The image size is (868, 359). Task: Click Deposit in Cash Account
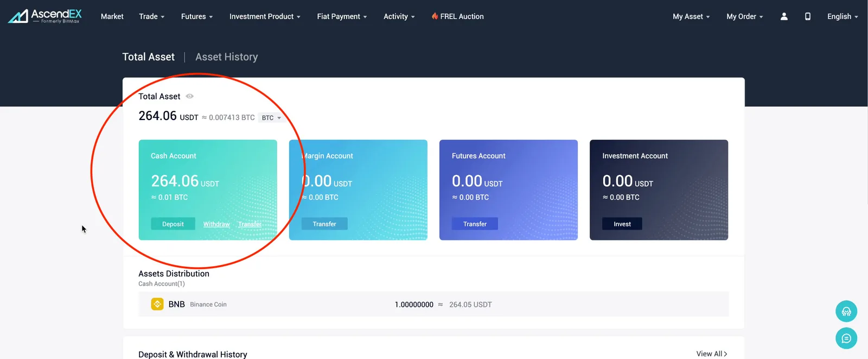click(173, 224)
